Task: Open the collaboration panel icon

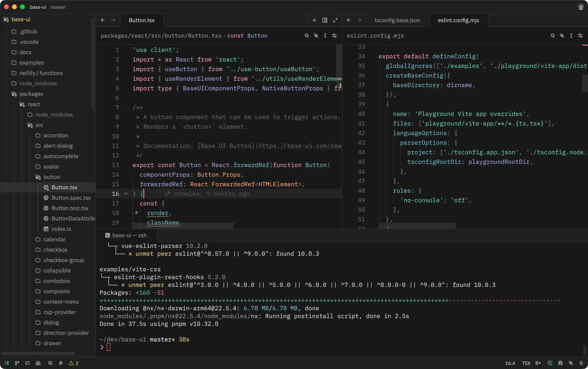Action: (38, 363)
